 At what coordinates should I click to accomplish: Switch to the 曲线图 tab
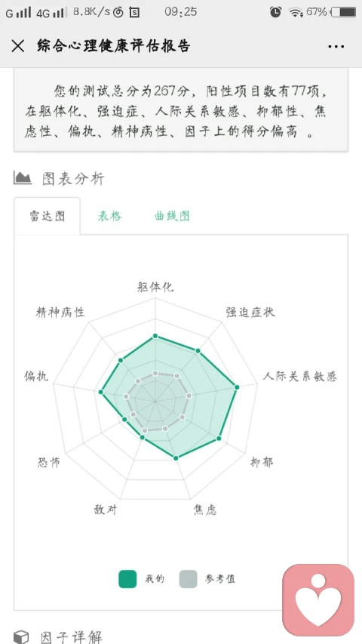click(173, 216)
